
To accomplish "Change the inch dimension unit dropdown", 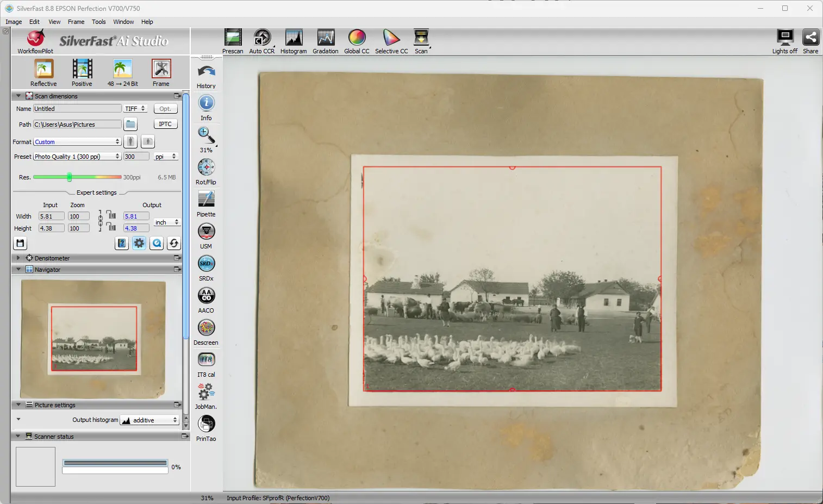I will click(x=166, y=222).
